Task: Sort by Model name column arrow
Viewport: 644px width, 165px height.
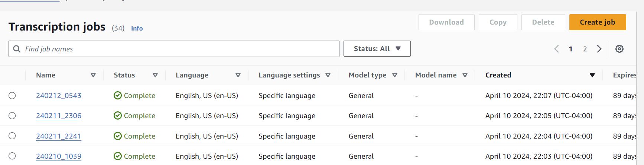Action: (465, 75)
